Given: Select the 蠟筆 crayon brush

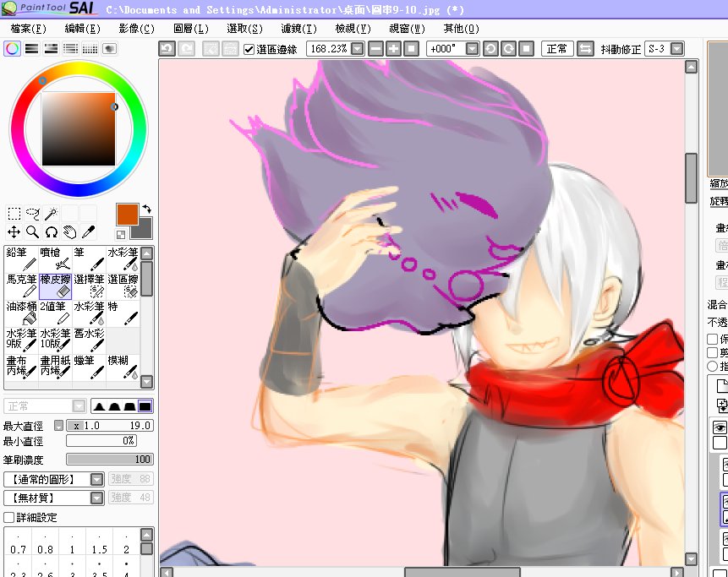Looking at the screenshot, I should [89, 367].
